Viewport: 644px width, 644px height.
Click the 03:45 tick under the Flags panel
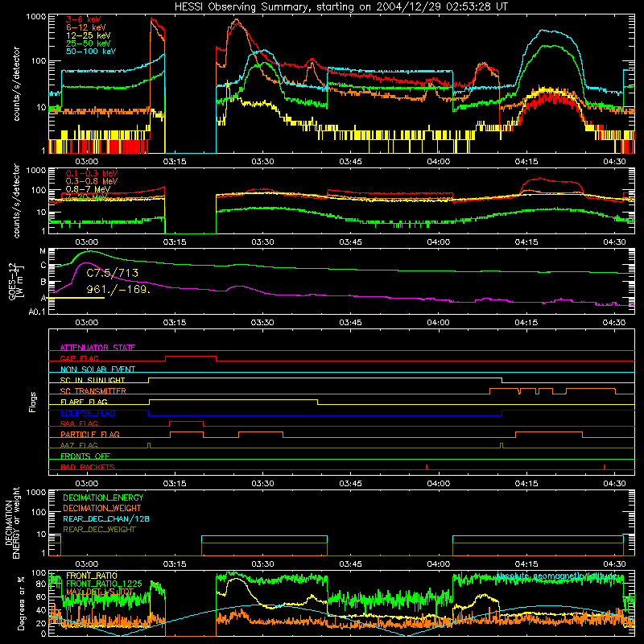[350, 484]
